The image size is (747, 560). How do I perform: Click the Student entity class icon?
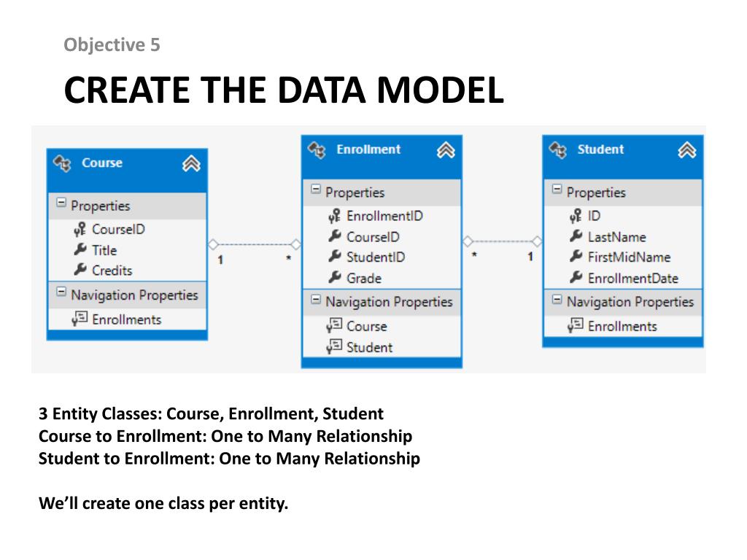point(558,150)
